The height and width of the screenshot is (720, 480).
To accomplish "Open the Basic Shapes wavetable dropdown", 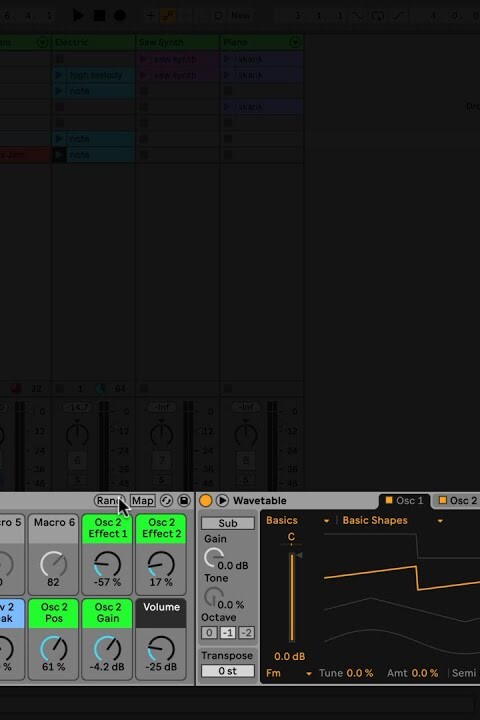I will tap(392, 520).
